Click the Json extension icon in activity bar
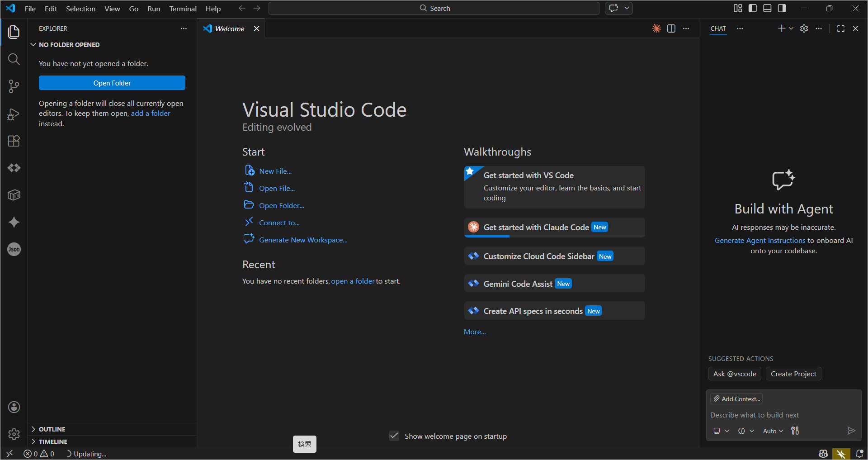The image size is (868, 460). click(14, 249)
